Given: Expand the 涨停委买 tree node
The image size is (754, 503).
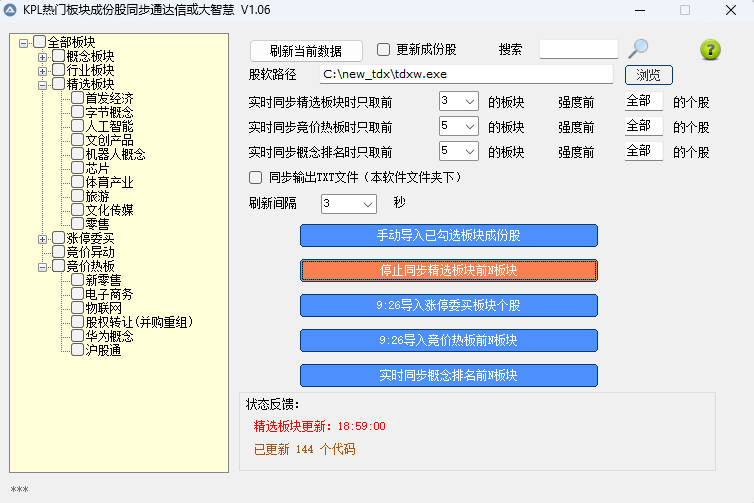Looking at the screenshot, I should 42,239.
